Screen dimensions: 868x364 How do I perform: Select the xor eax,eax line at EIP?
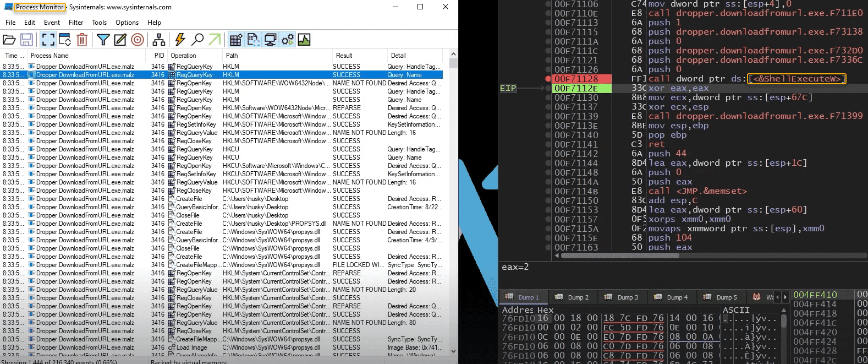[678, 88]
